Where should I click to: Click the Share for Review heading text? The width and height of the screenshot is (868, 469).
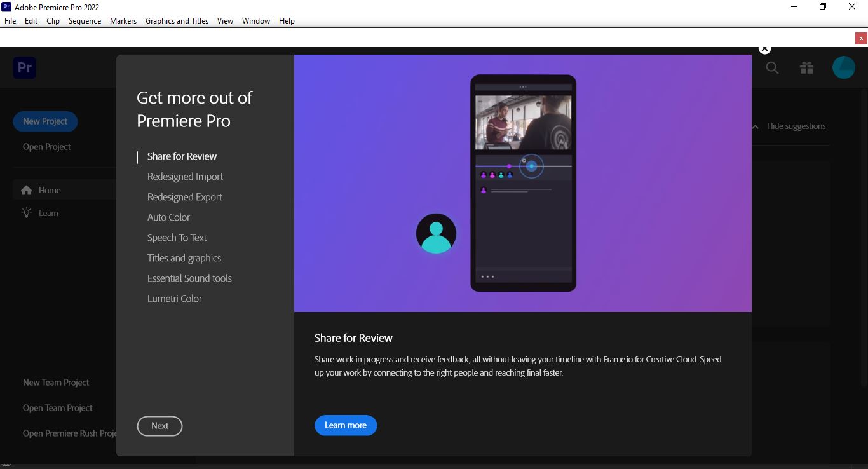pyautogui.click(x=353, y=338)
